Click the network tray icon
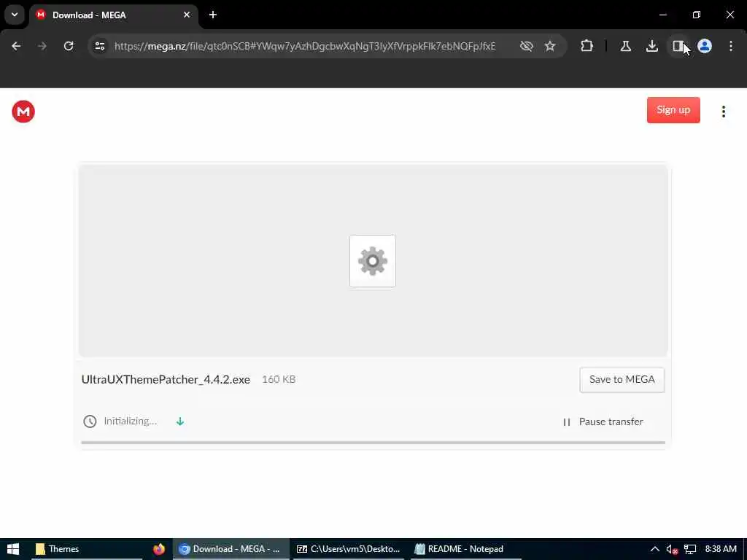747x560 pixels. 690,550
